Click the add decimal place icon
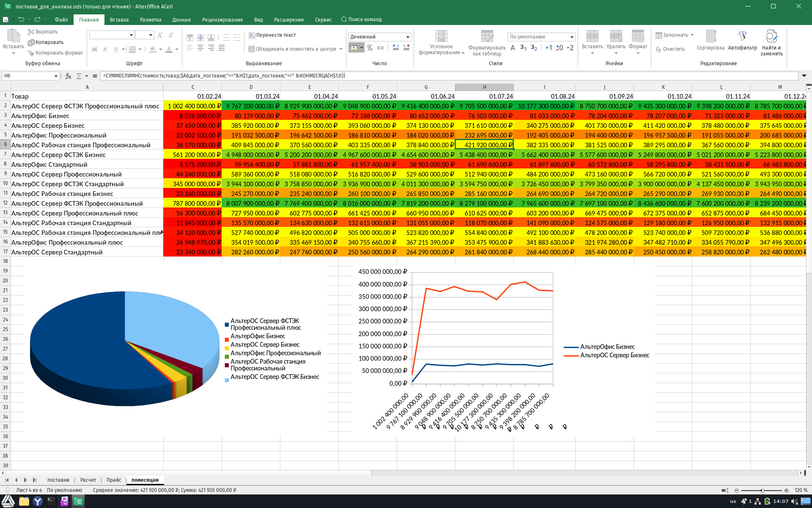Image resolution: width=812 pixels, height=508 pixels. coord(395,48)
